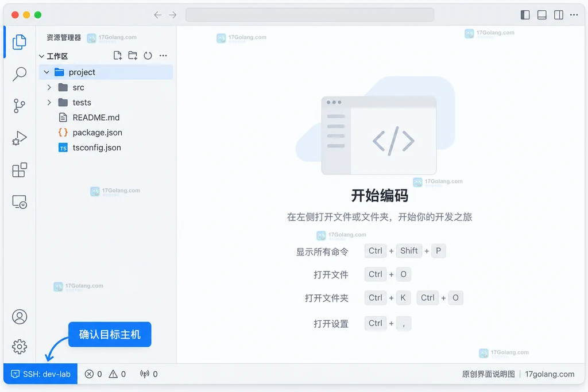Click the 开始编码 heading
This screenshot has width=588, height=392.
click(380, 196)
